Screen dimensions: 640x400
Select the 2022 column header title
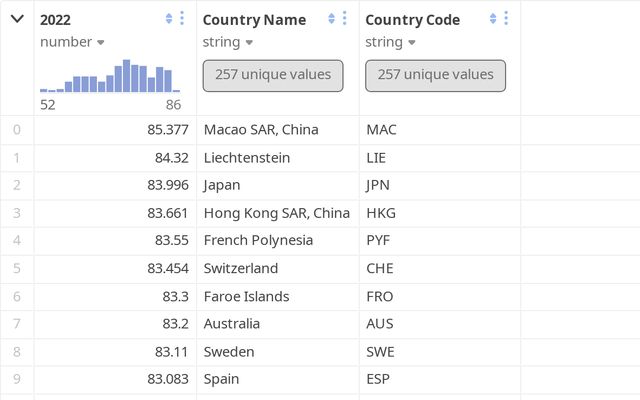(x=55, y=20)
